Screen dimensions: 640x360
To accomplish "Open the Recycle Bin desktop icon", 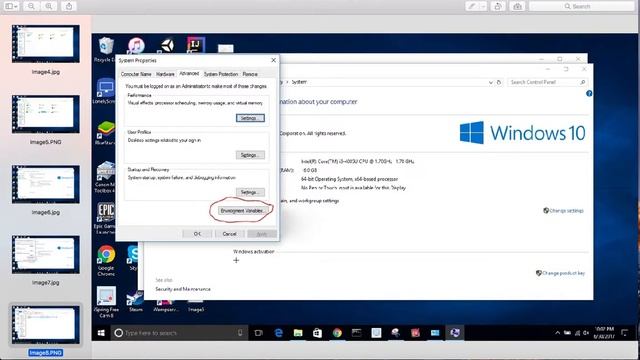I will (x=105, y=49).
